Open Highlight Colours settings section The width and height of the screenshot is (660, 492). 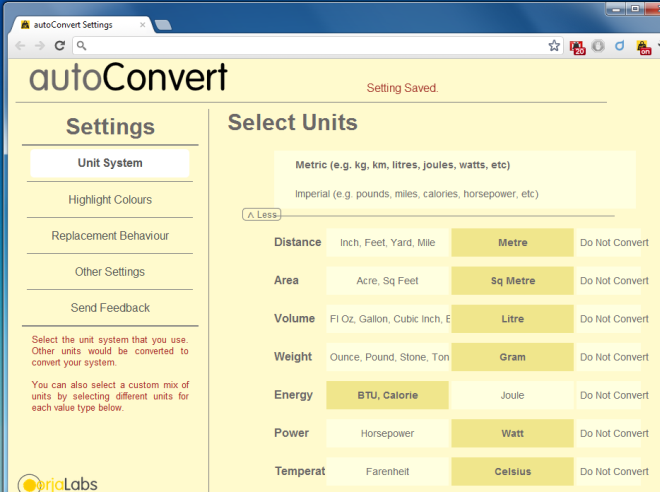point(110,200)
